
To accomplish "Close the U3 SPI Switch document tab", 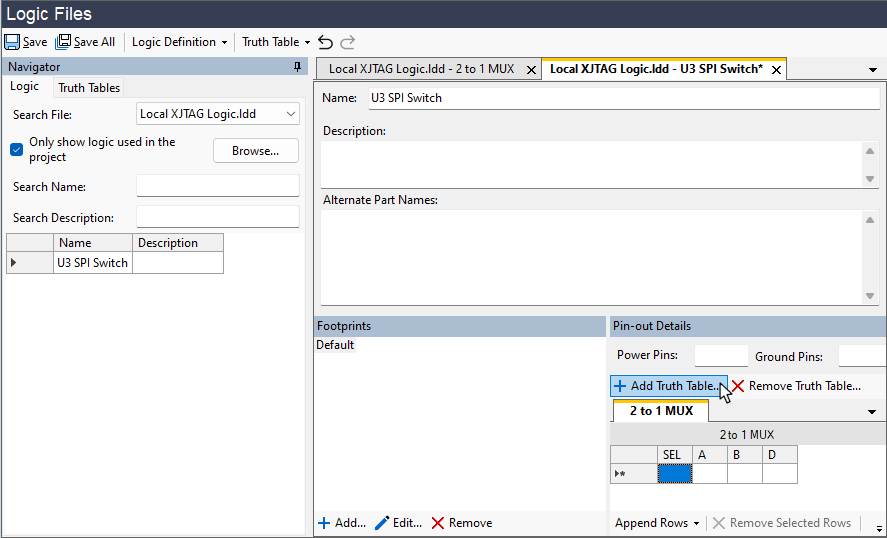I will point(774,70).
